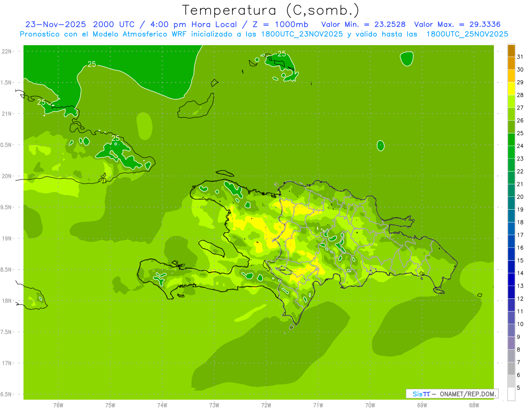532x411 pixels.
Task: Click the color scale label 26
Action: [x=520, y=121]
